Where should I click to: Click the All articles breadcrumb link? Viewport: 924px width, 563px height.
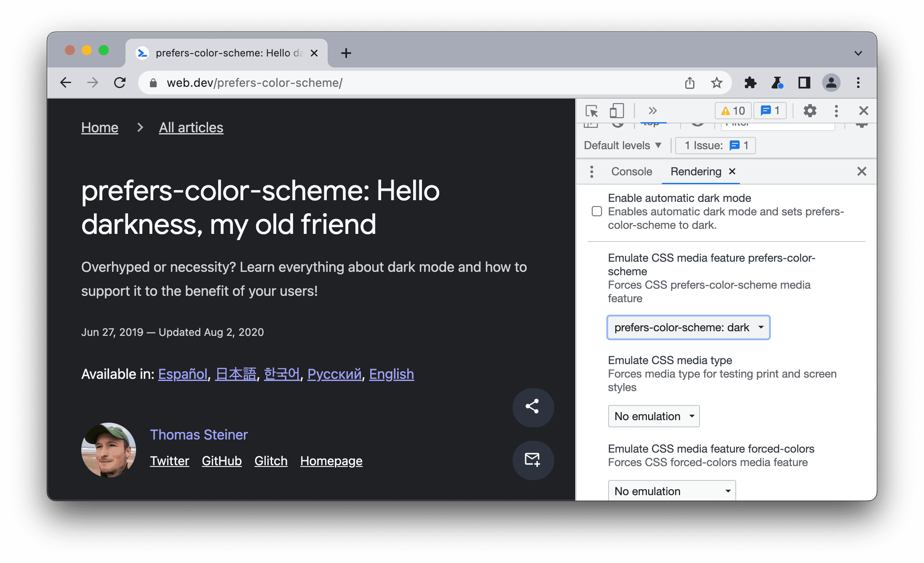point(191,127)
